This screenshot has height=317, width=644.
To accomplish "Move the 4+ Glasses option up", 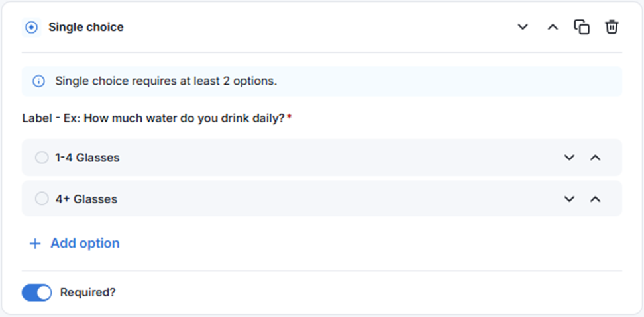I will coord(595,199).
